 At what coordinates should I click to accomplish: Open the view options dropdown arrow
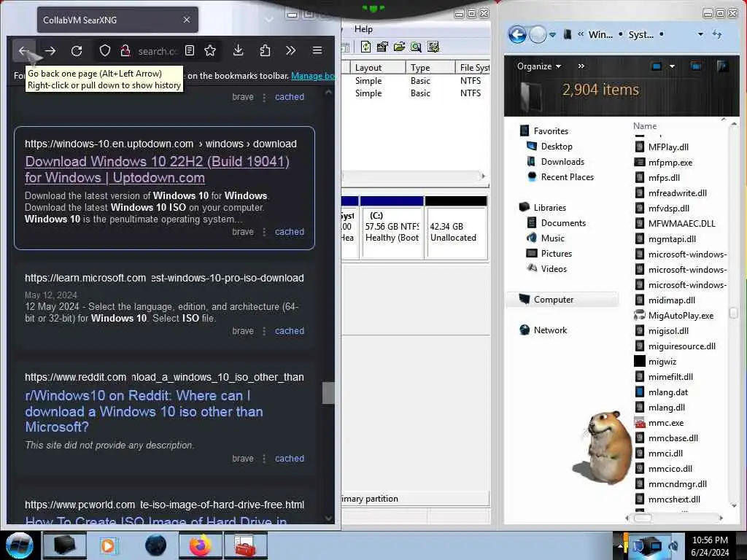pos(672,66)
